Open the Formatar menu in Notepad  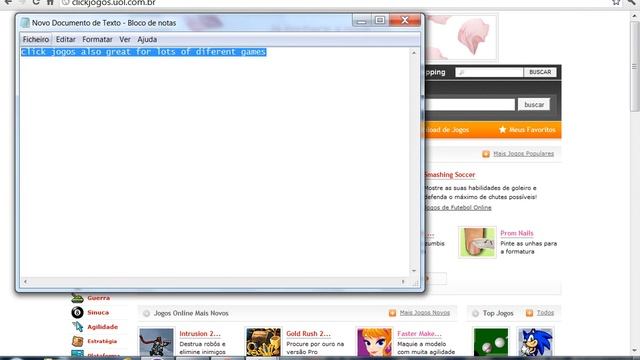pyautogui.click(x=97, y=39)
